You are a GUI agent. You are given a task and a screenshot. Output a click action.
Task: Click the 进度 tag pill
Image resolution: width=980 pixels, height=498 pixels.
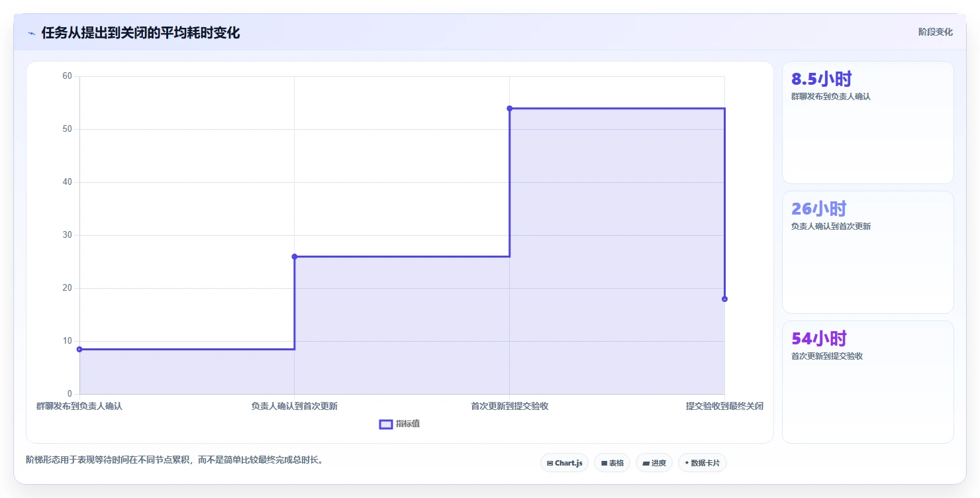point(654,463)
